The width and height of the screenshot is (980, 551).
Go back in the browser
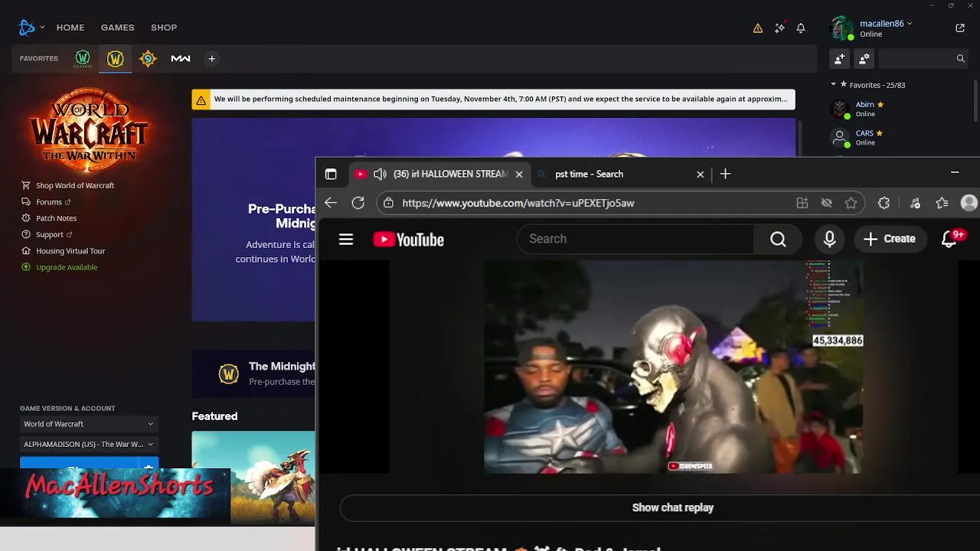click(x=331, y=203)
